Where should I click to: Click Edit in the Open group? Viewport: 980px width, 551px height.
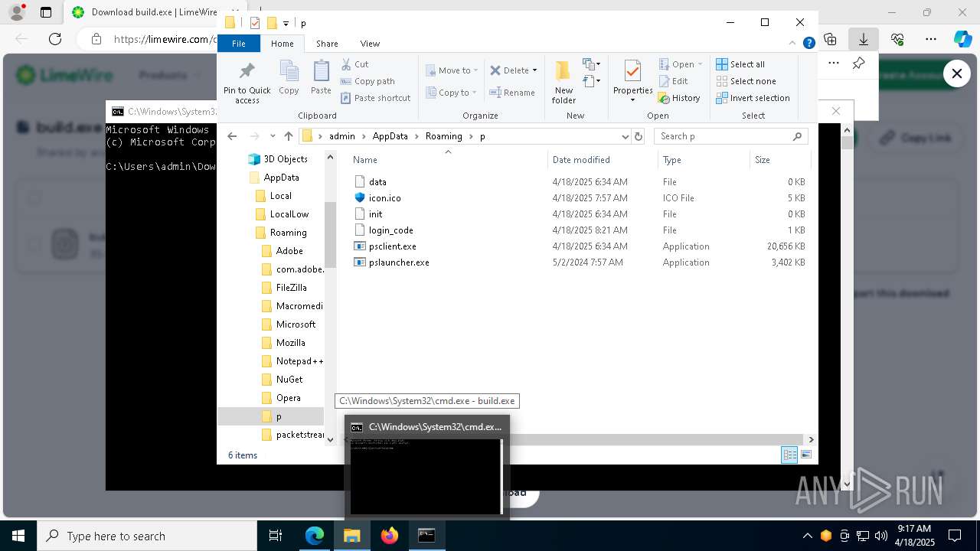click(x=673, y=81)
